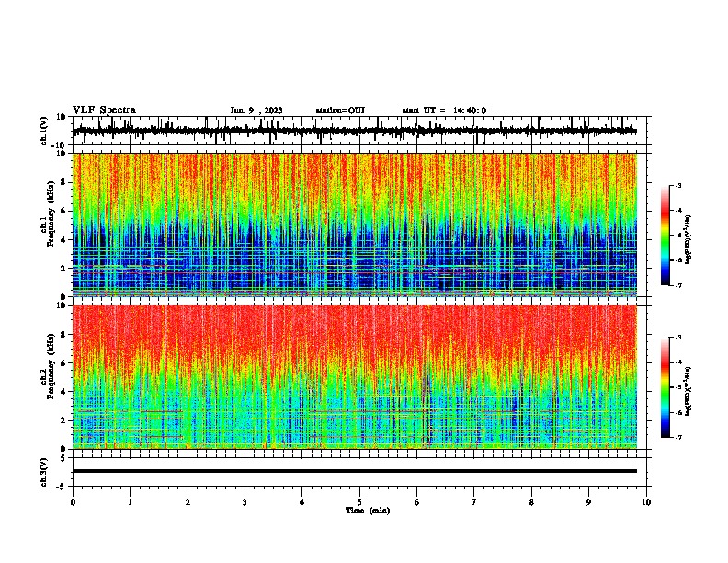Click the 'station=OUJ' header label
This screenshot has width=728, height=563.
pyautogui.click(x=340, y=110)
